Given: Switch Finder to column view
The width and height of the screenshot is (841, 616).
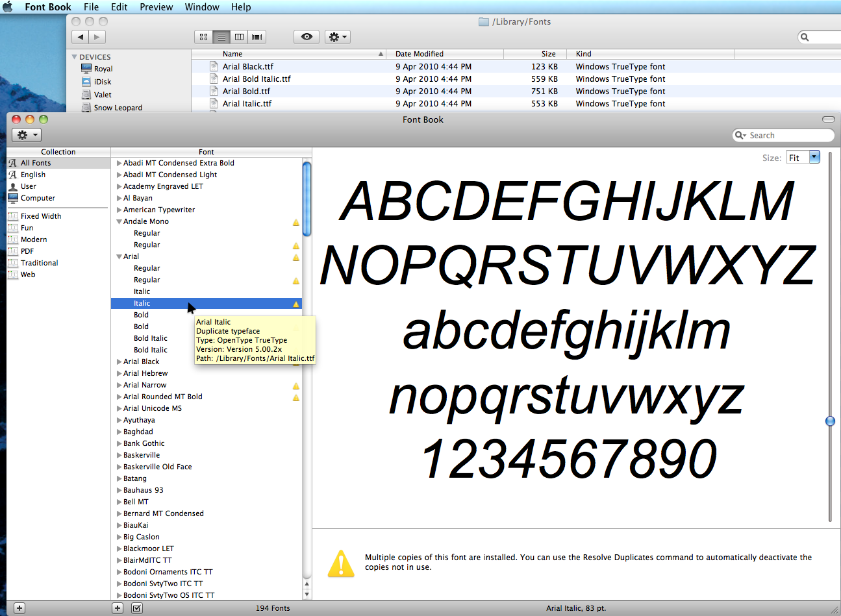Looking at the screenshot, I should click(x=239, y=37).
